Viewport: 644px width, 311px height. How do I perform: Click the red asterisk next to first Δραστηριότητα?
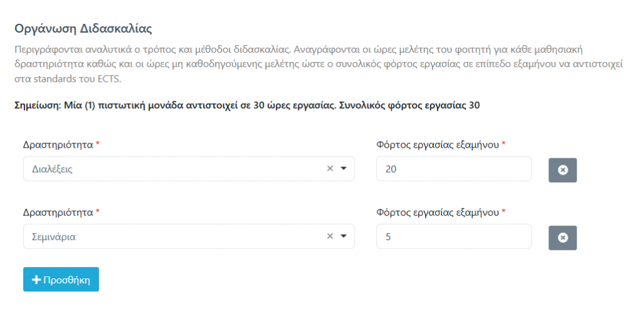(x=97, y=145)
